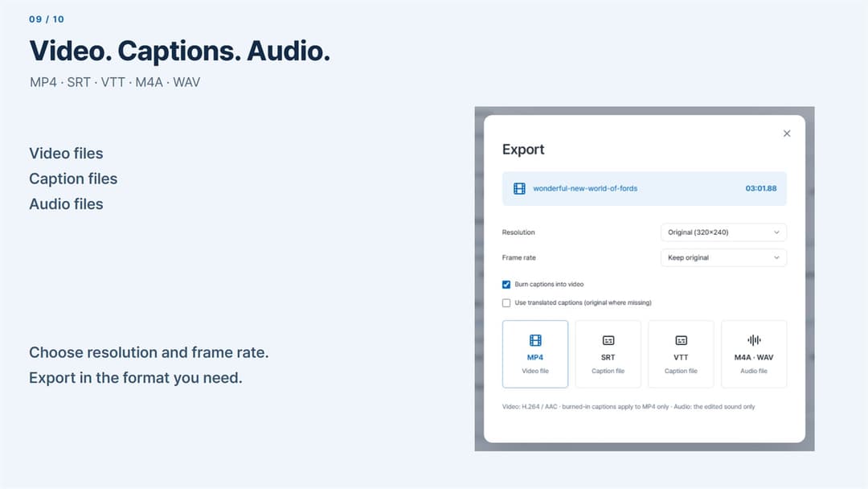Uncheck Burn captions into video
Viewport: 868px width, 489px height.
click(506, 285)
